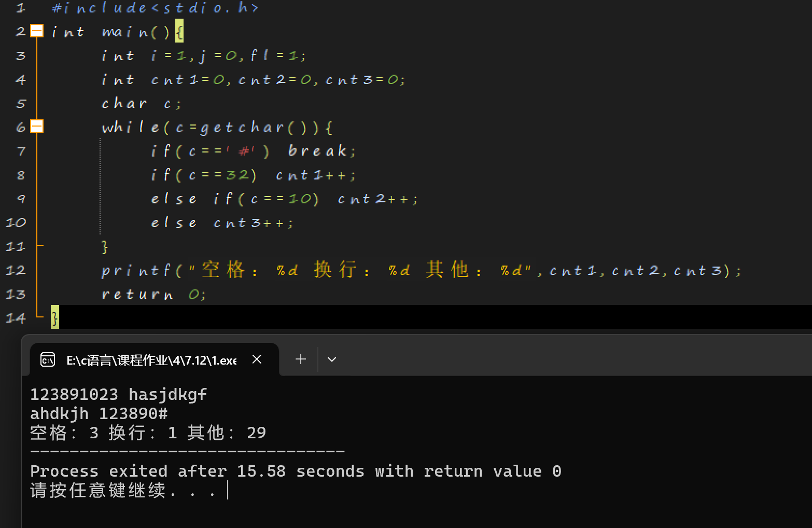Select the 1.exe terminal tab
Viewport: 812px width, 528px height.
point(155,359)
